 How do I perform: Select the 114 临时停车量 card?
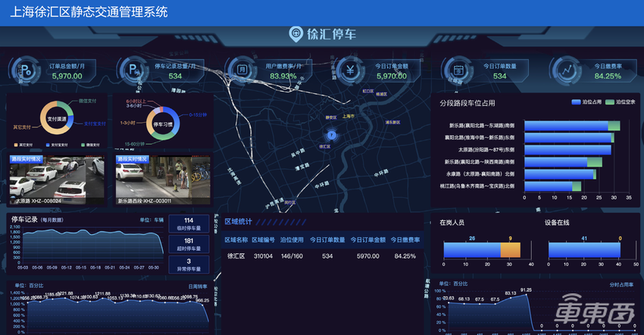[189, 224]
